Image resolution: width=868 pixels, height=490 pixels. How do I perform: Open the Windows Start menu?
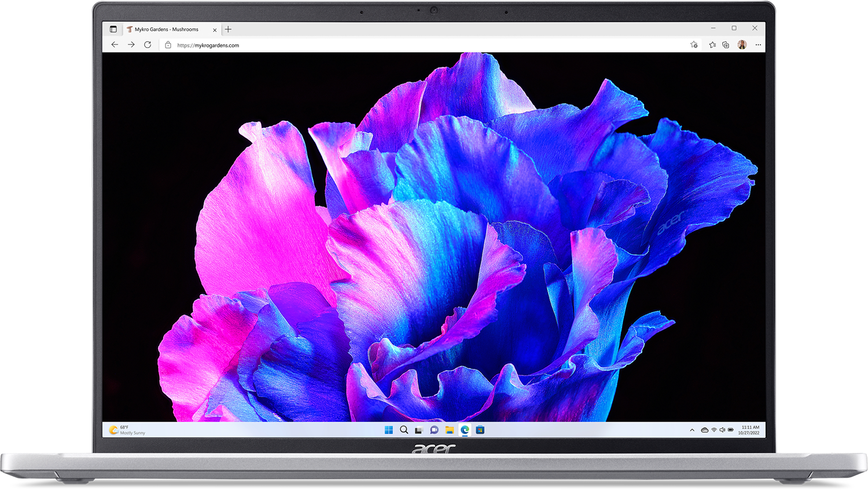pyautogui.click(x=389, y=430)
